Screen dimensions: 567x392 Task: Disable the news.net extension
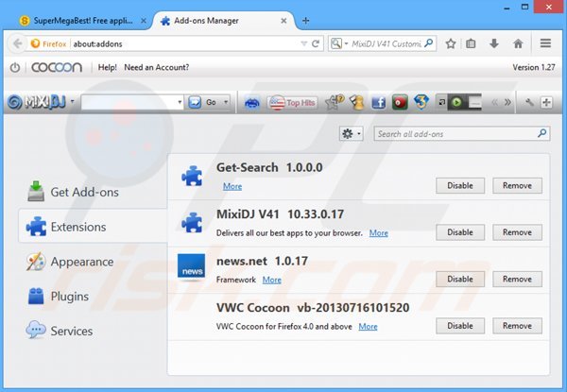(460, 279)
